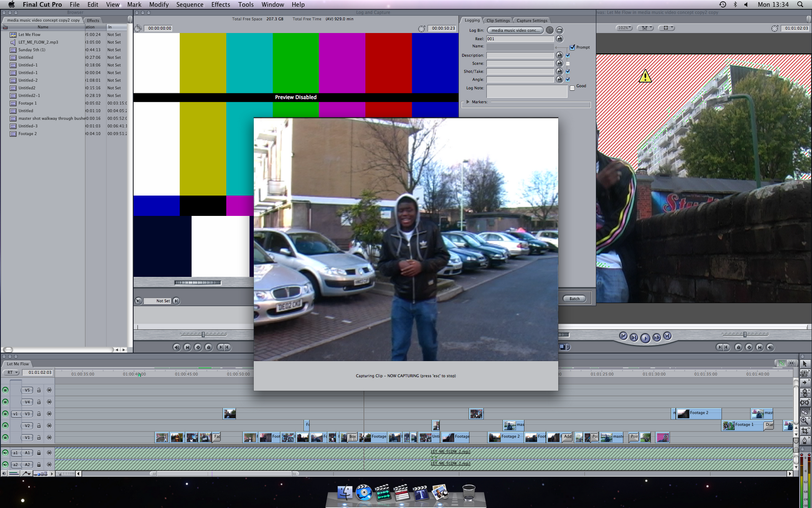Image resolution: width=812 pixels, height=508 pixels.
Task: Choose the Zoom In magnifier tool
Action: pos(804,421)
